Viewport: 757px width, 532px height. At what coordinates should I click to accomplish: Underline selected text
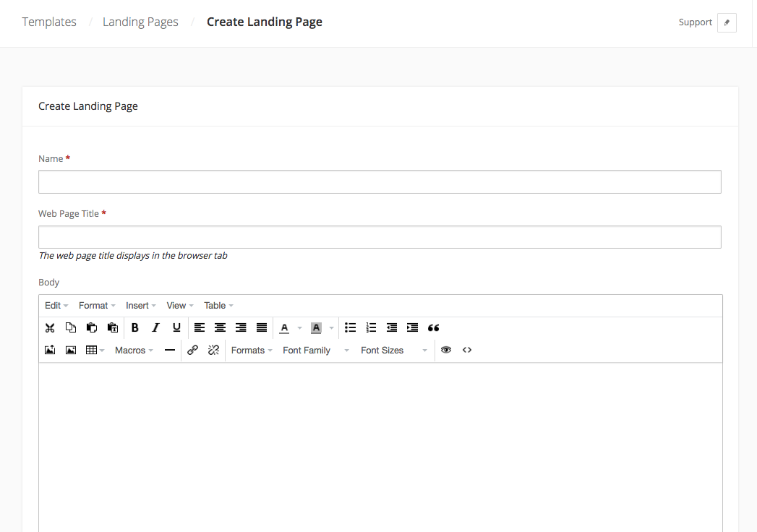176,327
